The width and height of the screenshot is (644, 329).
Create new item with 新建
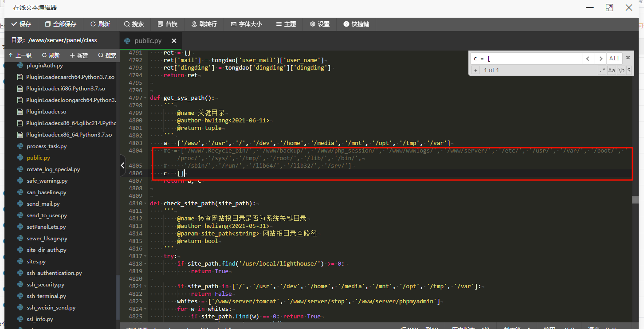[79, 55]
